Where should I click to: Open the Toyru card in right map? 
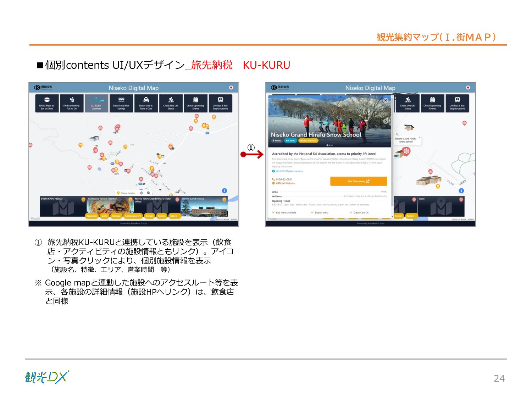click(x=441, y=206)
